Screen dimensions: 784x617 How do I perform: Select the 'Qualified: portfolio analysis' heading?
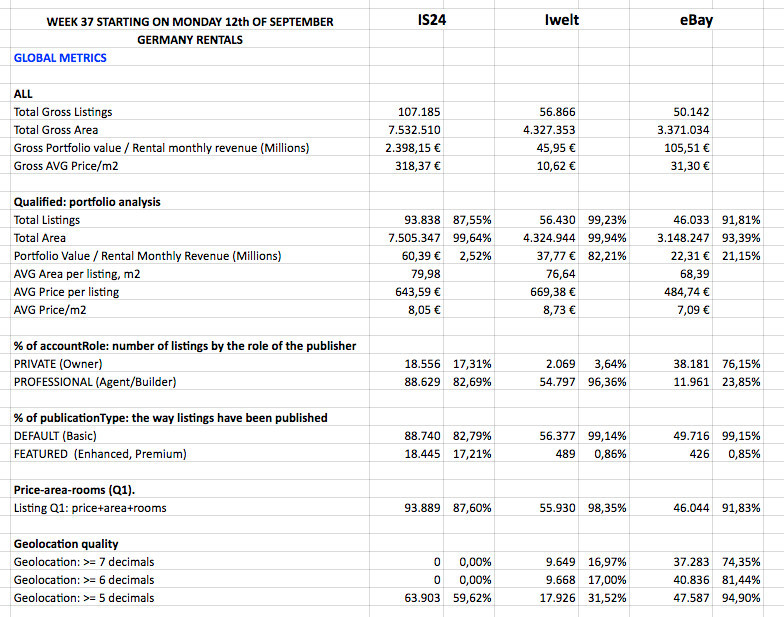pyautogui.click(x=87, y=202)
